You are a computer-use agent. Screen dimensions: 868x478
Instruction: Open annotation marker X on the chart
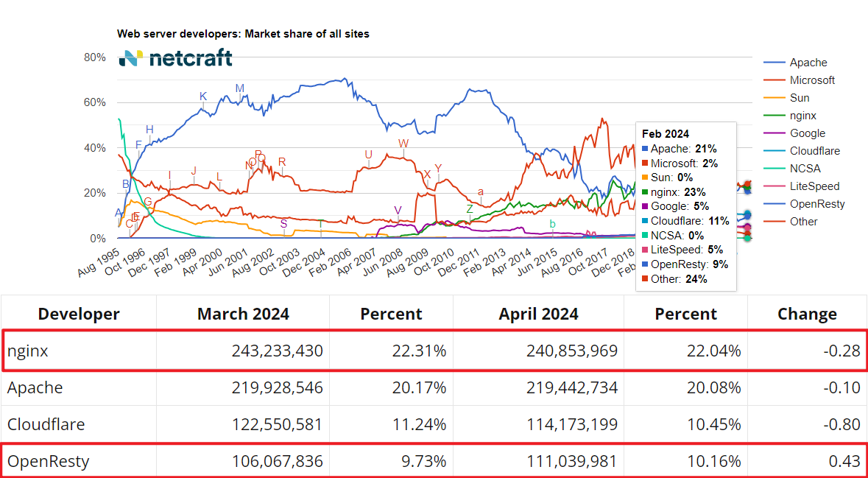[427, 175]
